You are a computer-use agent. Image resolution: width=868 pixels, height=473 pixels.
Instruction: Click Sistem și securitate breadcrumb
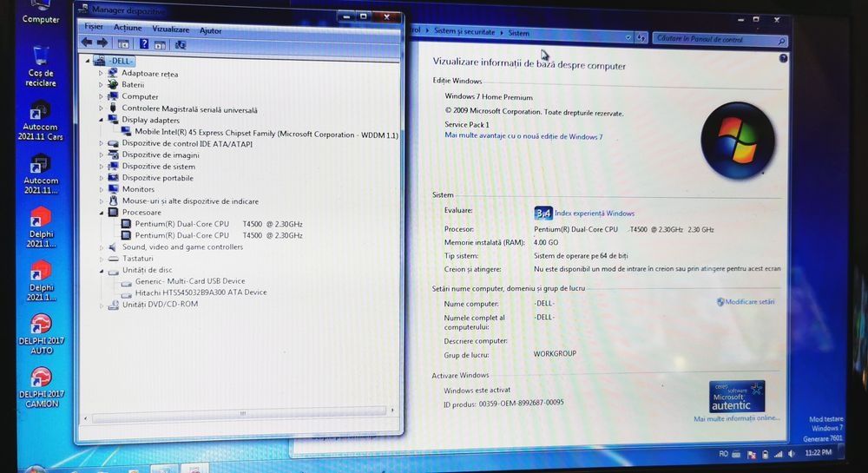(x=464, y=31)
